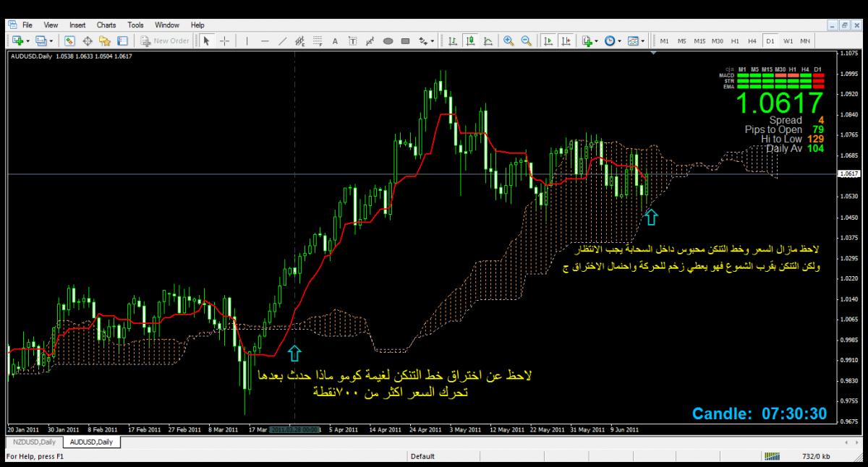Switch timeframe to M15
The width and height of the screenshot is (868, 467).
coord(699,41)
